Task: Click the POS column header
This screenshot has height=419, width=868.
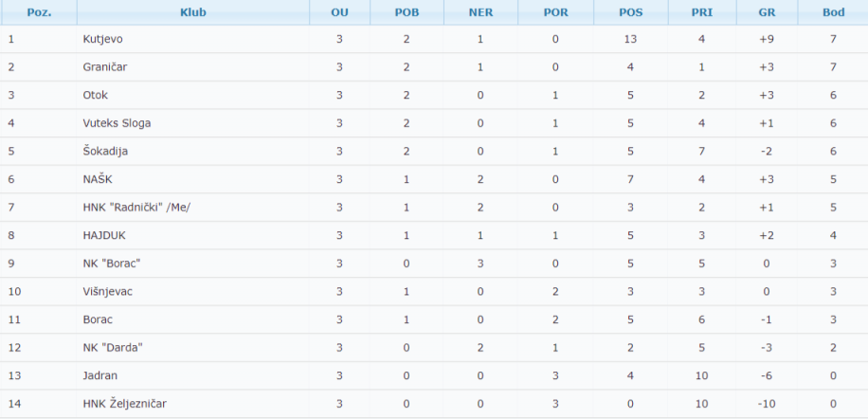Action: (630, 12)
